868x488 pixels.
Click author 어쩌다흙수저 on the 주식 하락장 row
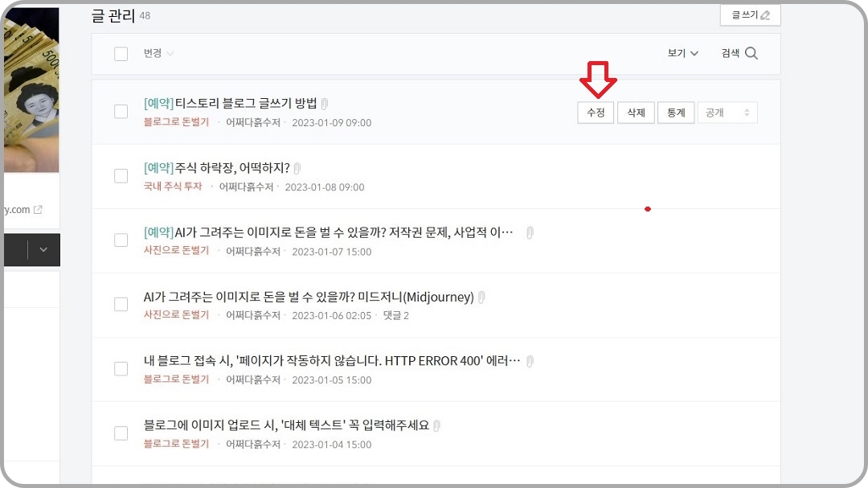[x=247, y=187]
